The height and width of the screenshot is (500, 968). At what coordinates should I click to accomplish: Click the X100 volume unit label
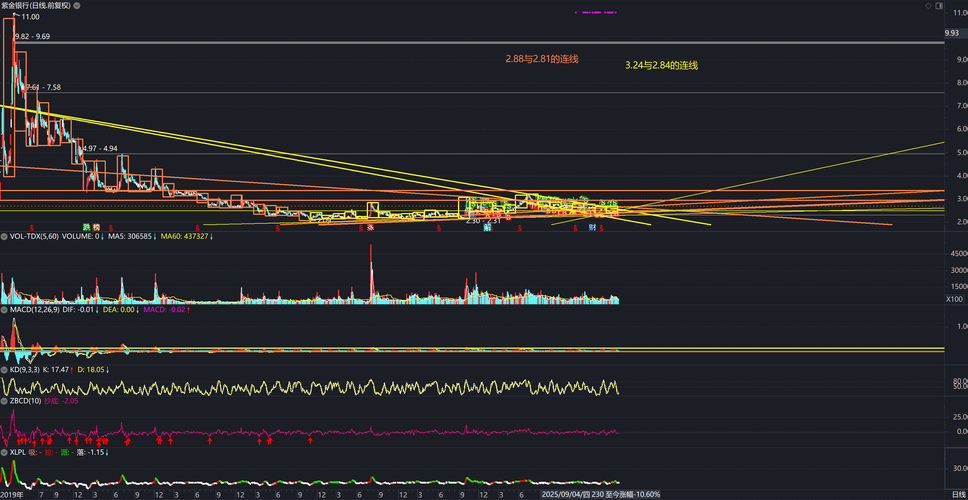tap(954, 299)
